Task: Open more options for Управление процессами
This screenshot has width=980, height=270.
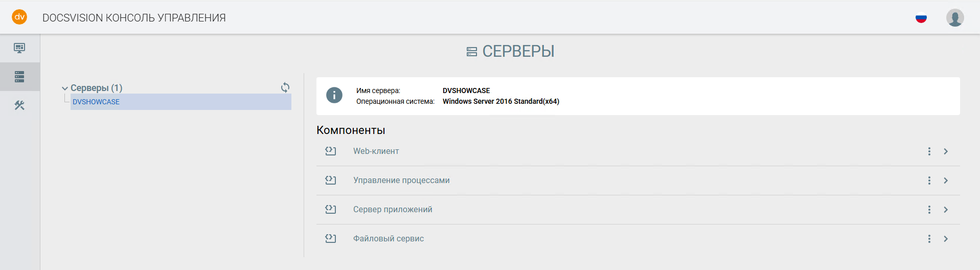Action: [929, 181]
